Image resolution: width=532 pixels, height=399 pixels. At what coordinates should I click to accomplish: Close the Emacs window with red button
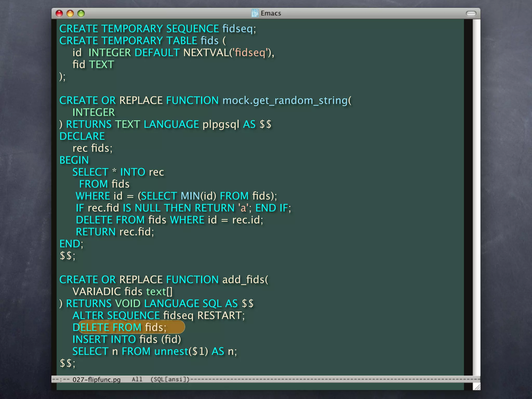[x=59, y=14]
